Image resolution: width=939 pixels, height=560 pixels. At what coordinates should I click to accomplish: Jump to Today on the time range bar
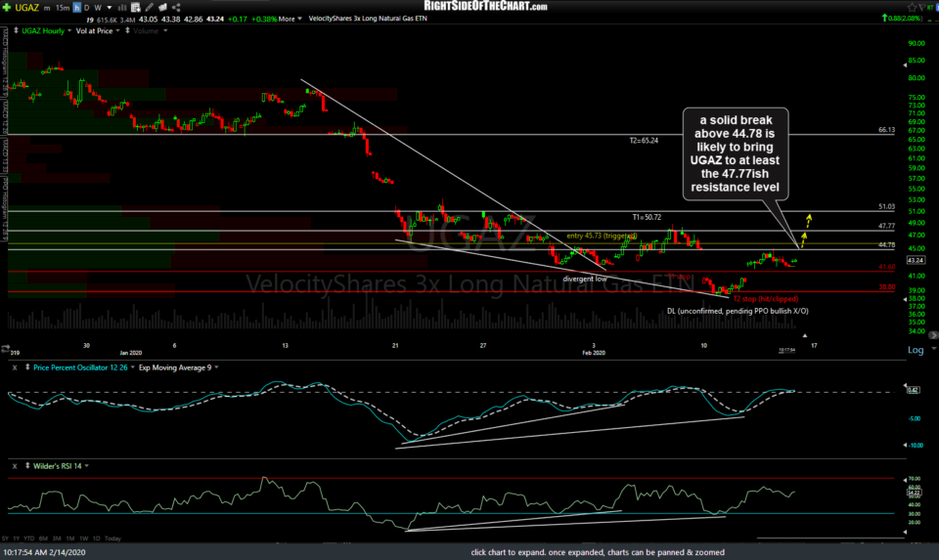pos(113,538)
